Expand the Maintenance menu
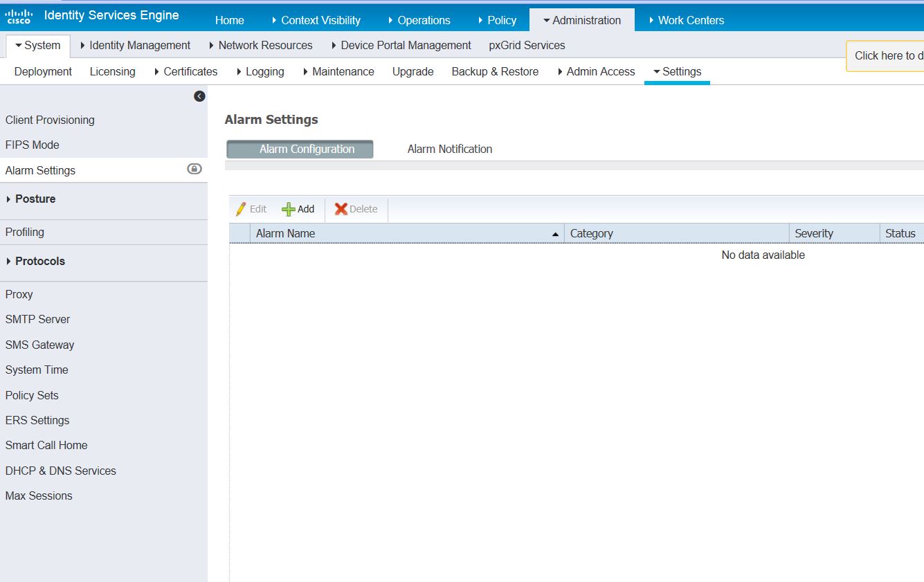 [x=338, y=71]
